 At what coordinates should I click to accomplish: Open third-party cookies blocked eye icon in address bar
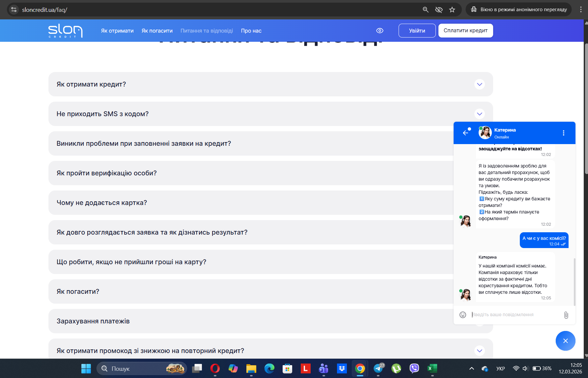tap(439, 10)
